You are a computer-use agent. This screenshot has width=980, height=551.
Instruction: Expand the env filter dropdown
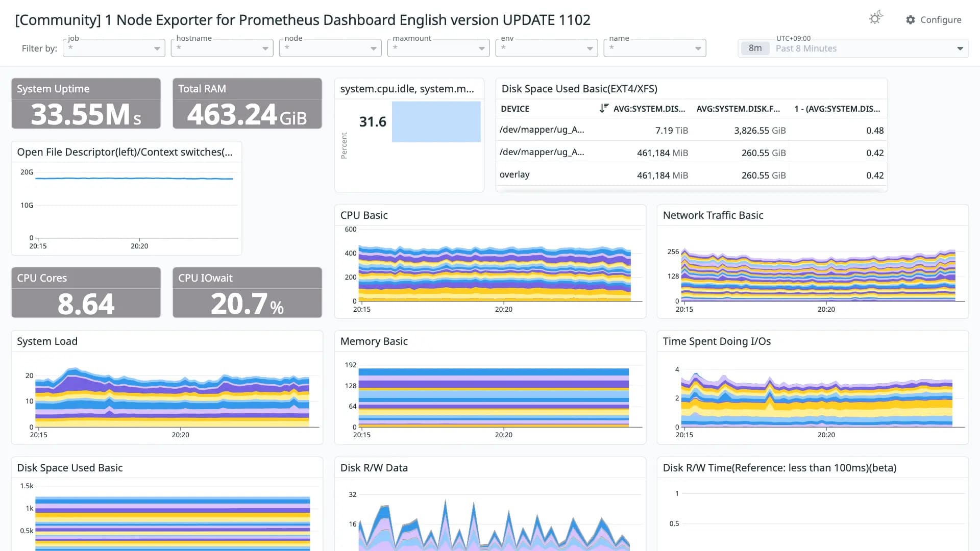(x=547, y=48)
